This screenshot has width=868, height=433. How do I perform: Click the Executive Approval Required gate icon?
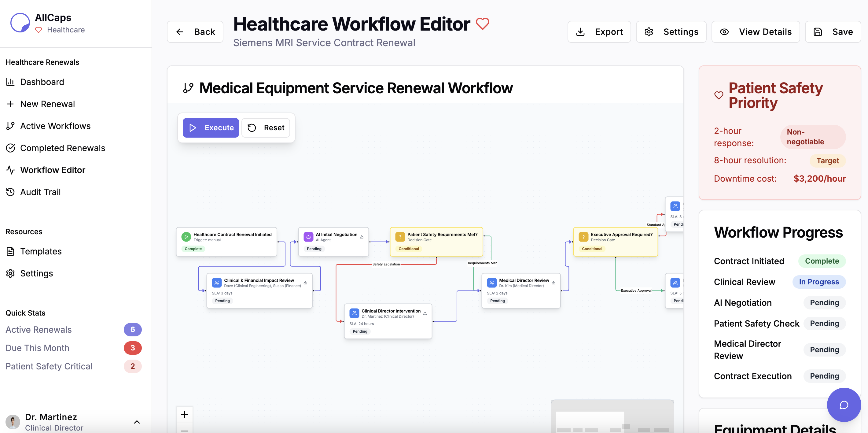(583, 237)
